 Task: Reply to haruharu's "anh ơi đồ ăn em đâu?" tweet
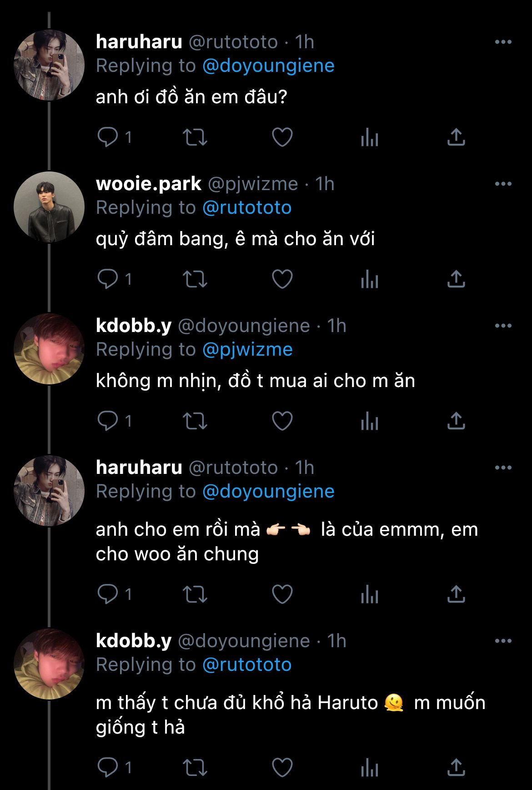pyautogui.click(x=108, y=137)
